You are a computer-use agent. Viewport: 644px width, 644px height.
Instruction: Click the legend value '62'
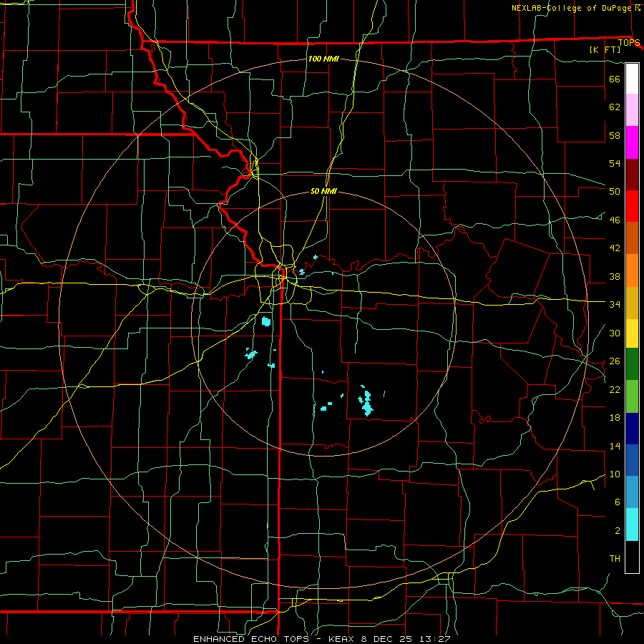[x=615, y=107]
